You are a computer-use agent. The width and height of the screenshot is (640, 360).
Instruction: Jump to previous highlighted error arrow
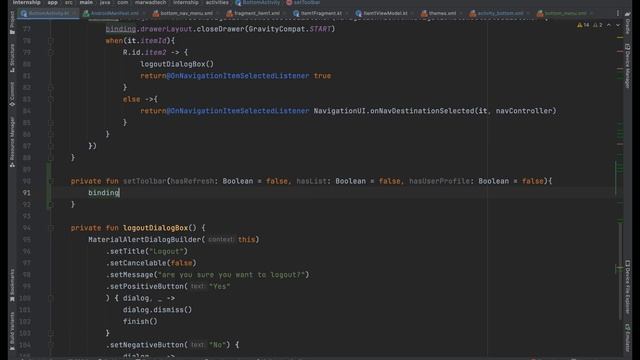point(609,25)
